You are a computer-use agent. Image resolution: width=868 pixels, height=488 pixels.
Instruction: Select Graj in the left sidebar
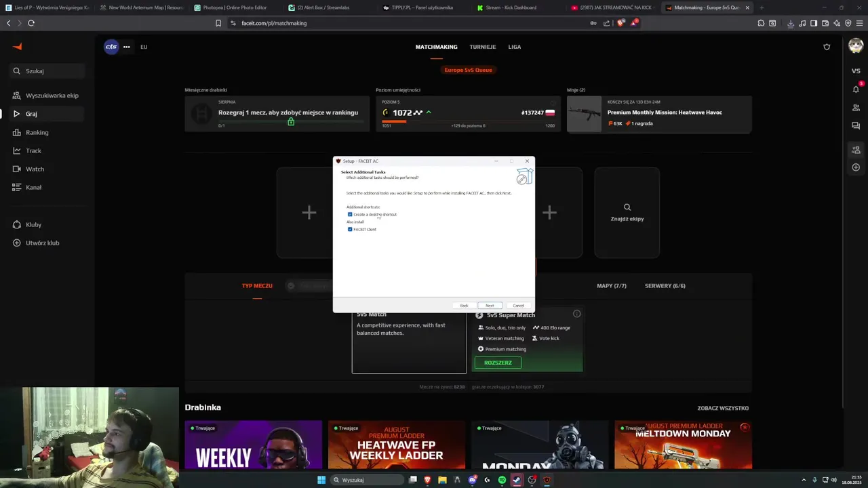click(x=45, y=114)
